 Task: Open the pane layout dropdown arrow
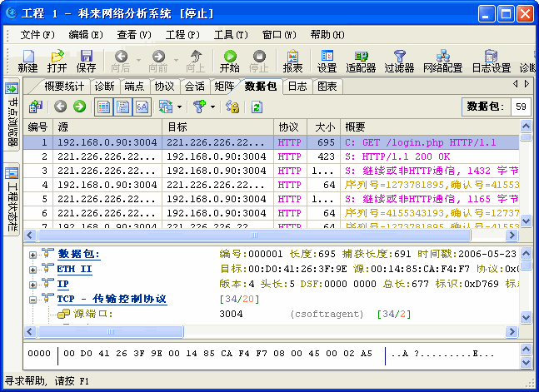click(179, 107)
